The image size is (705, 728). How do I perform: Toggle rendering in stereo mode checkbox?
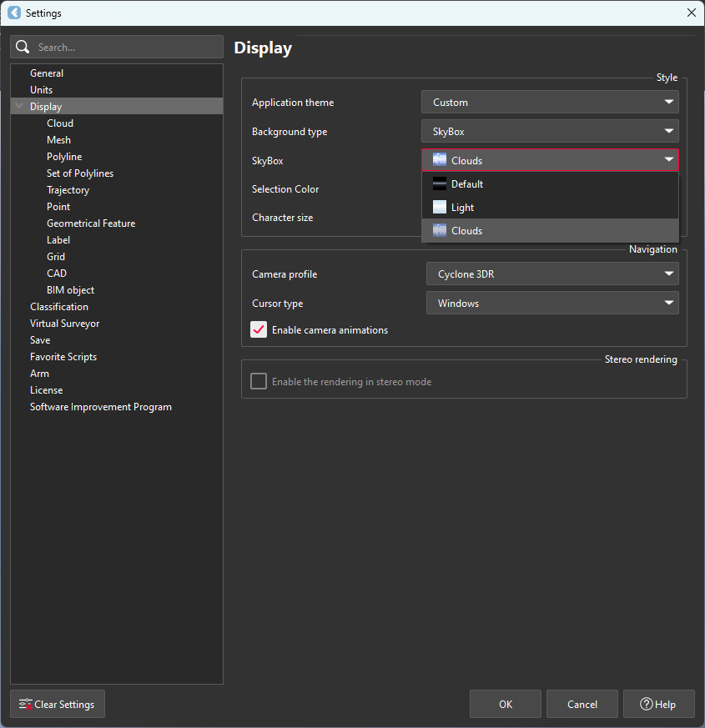point(259,382)
